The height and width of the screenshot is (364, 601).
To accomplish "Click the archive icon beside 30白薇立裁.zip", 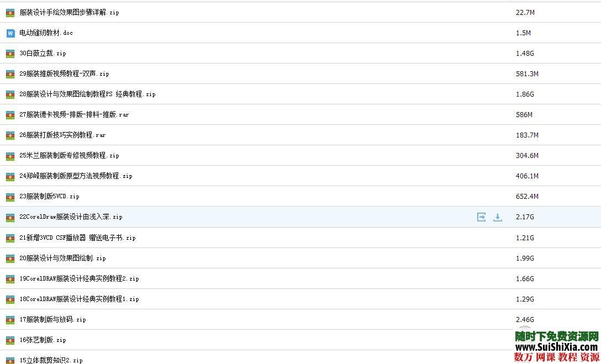I will [10, 54].
